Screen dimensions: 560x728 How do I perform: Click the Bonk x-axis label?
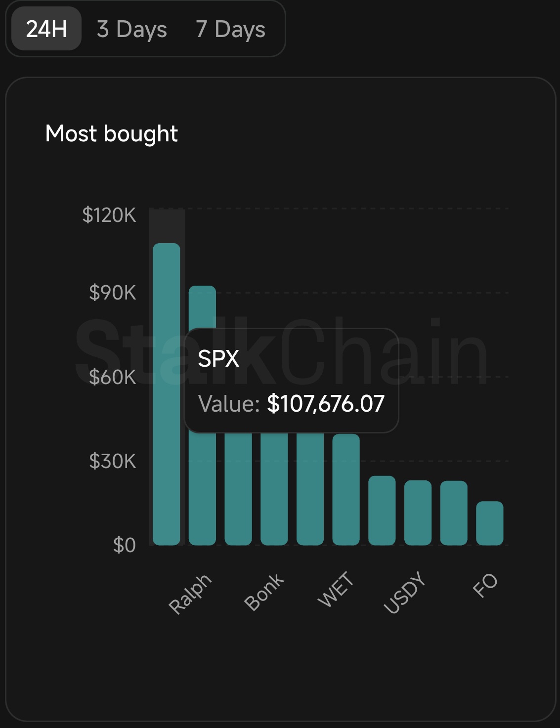click(264, 592)
